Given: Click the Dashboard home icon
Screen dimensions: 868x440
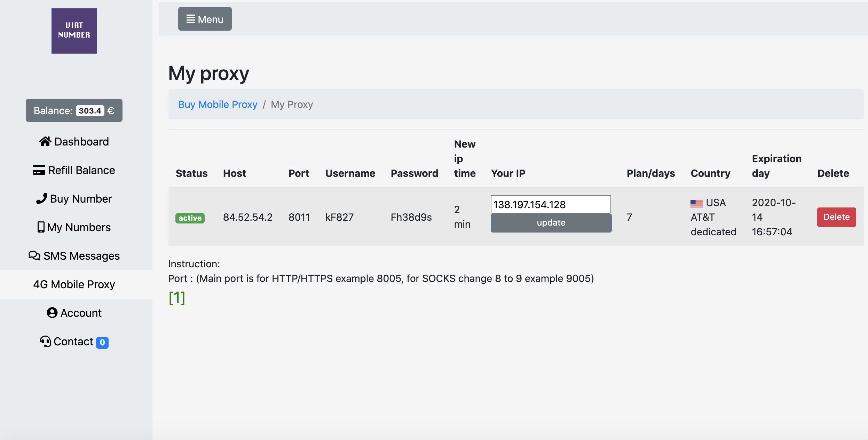Looking at the screenshot, I should coord(45,141).
